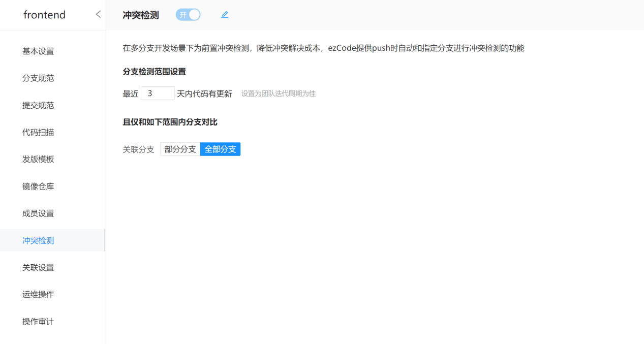The width and height of the screenshot is (644, 344).
Task: Open 成员设置 in the sidebar
Action: point(38,213)
